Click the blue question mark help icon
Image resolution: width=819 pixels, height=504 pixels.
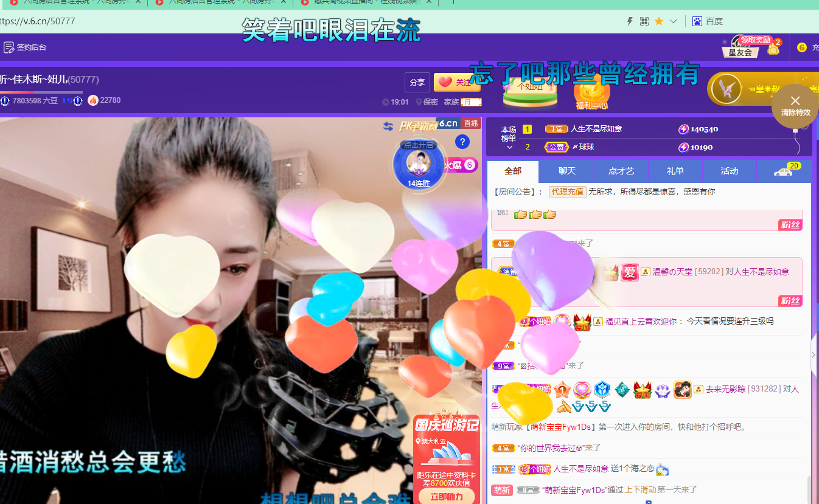click(462, 142)
